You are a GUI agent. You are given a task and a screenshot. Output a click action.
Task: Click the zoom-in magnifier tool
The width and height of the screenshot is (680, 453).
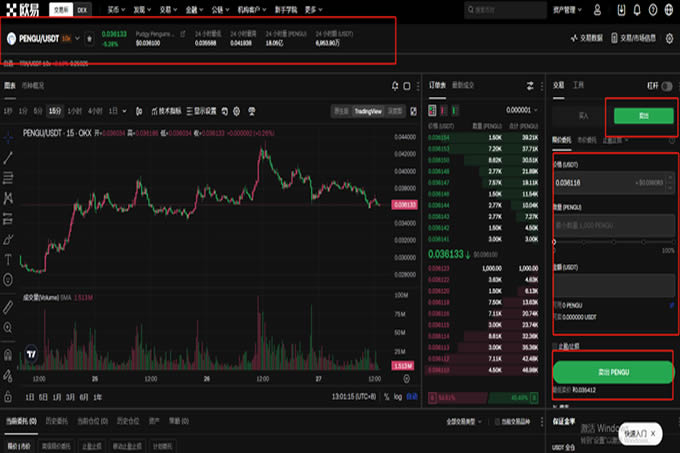pos(8,327)
